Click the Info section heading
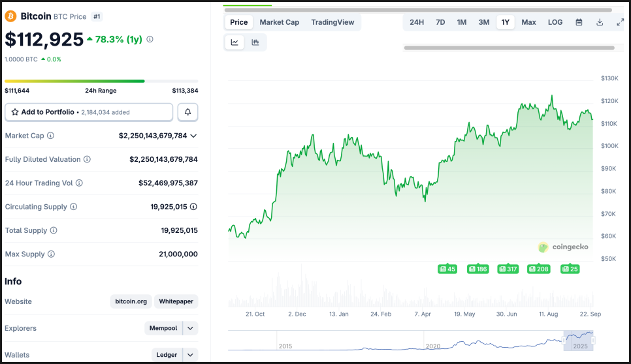631x364 pixels. (13, 282)
